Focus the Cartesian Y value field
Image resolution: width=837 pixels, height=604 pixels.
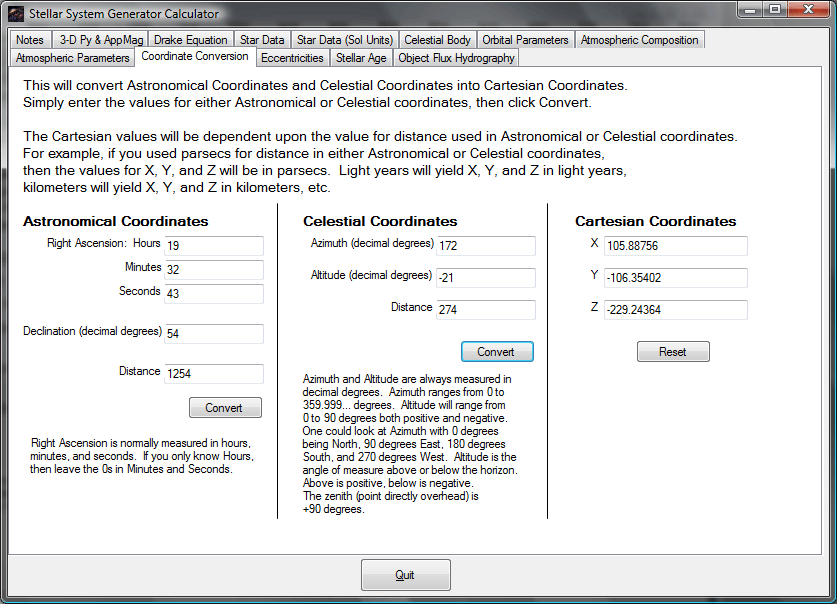click(x=676, y=277)
